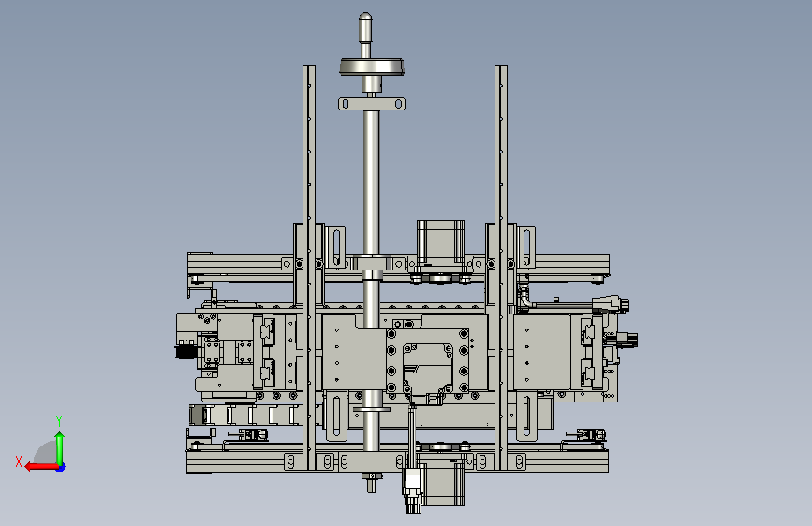Select the bearing bracket below the handwheel
The height and width of the screenshot is (526, 812).
[x=371, y=104]
